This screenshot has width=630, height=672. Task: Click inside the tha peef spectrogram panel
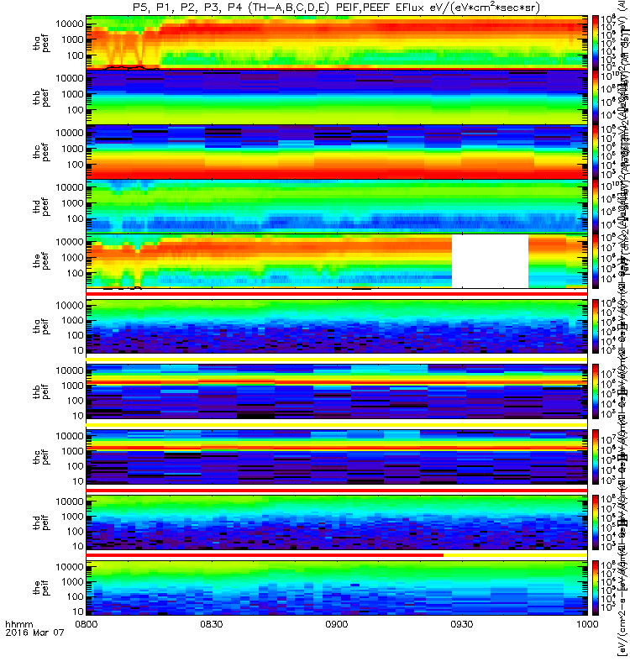(x=337, y=43)
